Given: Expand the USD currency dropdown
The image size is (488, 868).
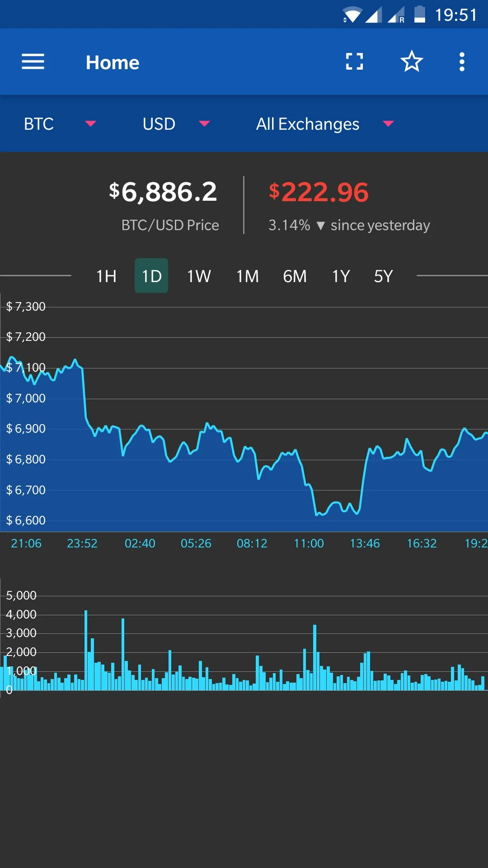Looking at the screenshot, I should coord(176,124).
